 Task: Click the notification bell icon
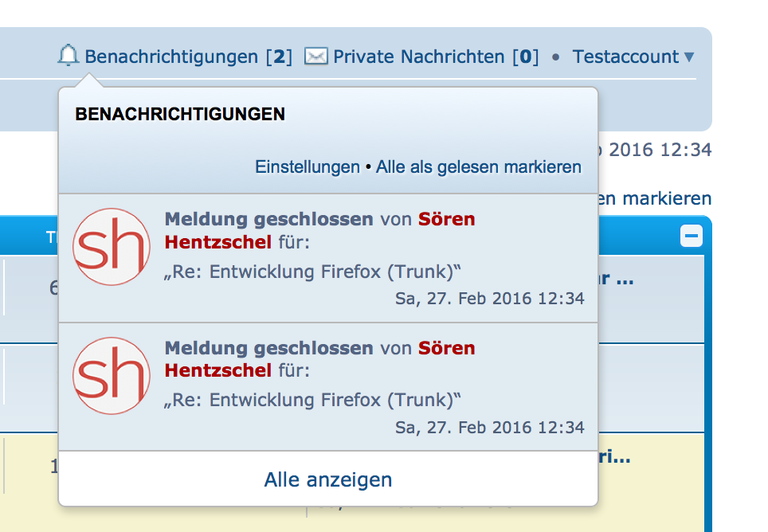point(69,56)
